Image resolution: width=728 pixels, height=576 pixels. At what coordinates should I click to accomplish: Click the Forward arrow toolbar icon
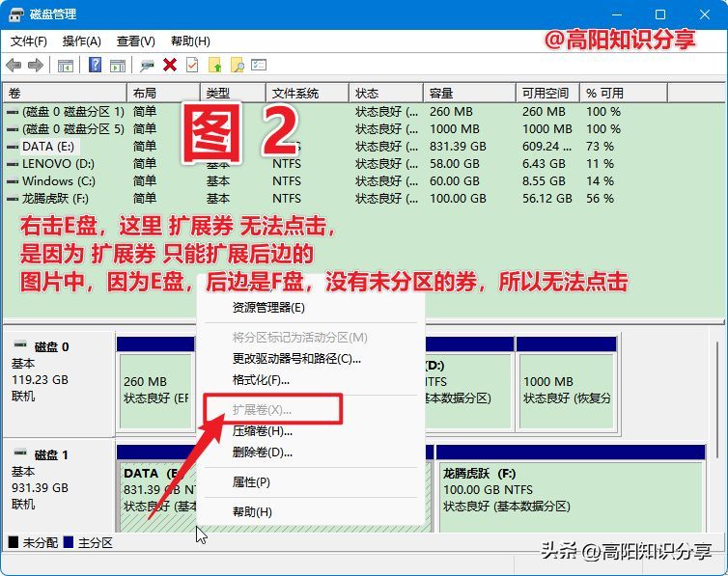pos(36,66)
